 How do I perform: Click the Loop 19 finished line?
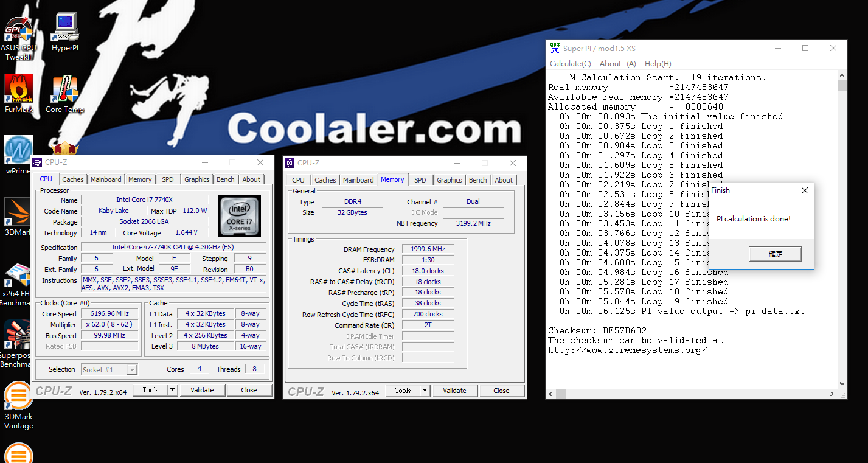point(644,301)
